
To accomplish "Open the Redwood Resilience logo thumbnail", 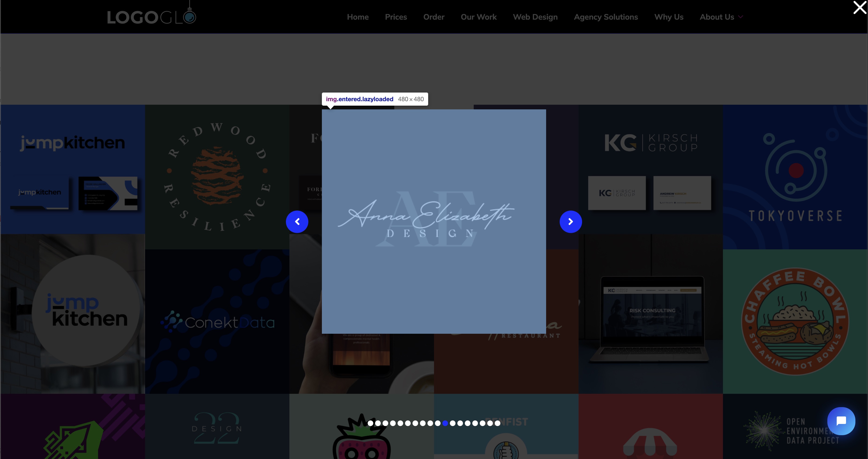I will pos(217,177).
